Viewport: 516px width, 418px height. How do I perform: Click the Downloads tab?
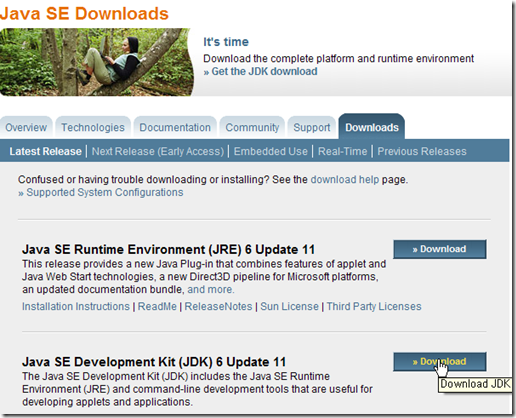(x=372, y=127)
